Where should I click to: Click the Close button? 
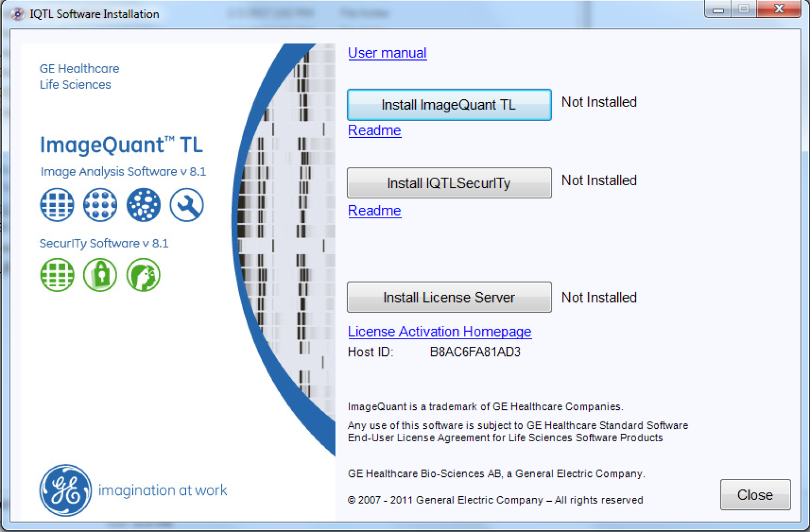(x=755, y=495)
